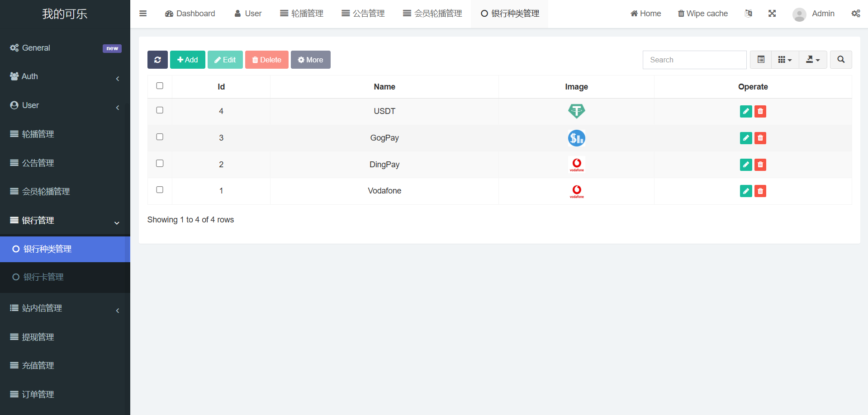Expand the Auth sidebar menu
Viewport: 868px width, 415px height.
click(x=65, y=77)
